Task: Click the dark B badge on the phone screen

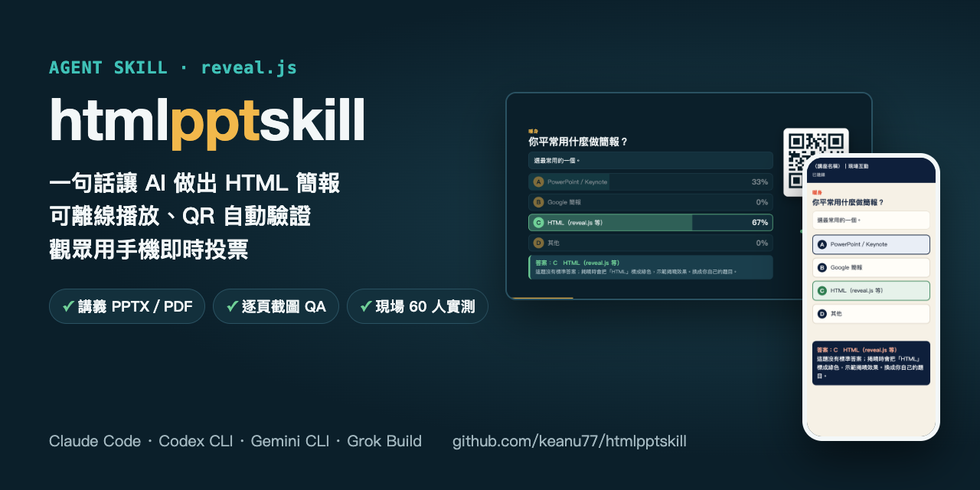Action: [822, 267]
